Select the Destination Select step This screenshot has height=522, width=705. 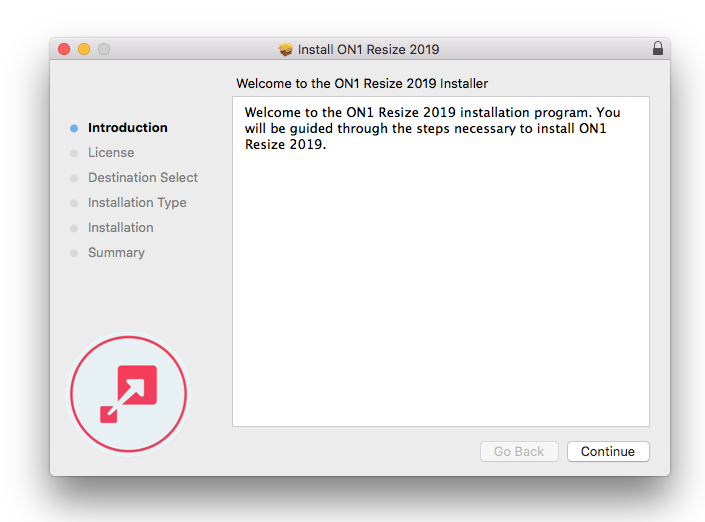(143, 178)
